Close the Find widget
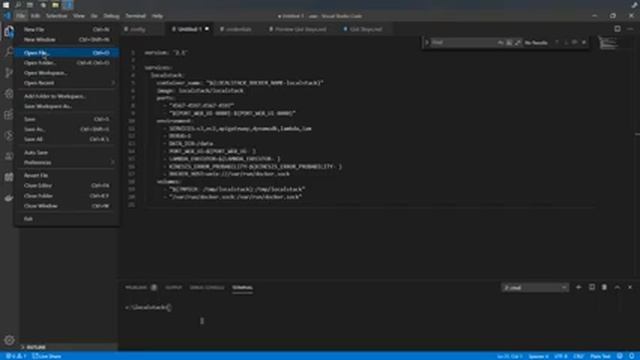The image size is (640, 360). [x=584, y=42]
